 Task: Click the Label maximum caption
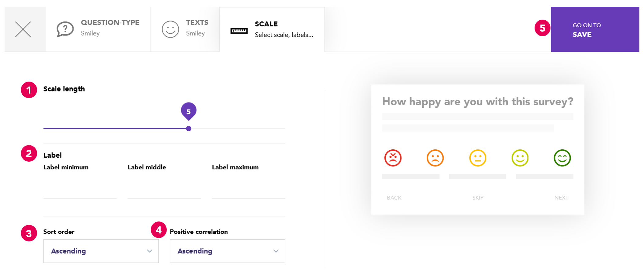(235, 167)
